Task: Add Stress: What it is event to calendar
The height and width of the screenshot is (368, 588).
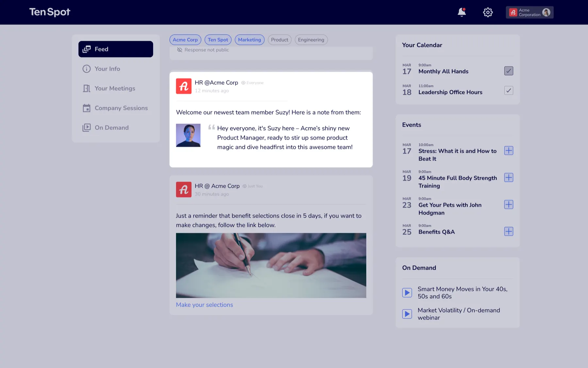Action: 509,150
